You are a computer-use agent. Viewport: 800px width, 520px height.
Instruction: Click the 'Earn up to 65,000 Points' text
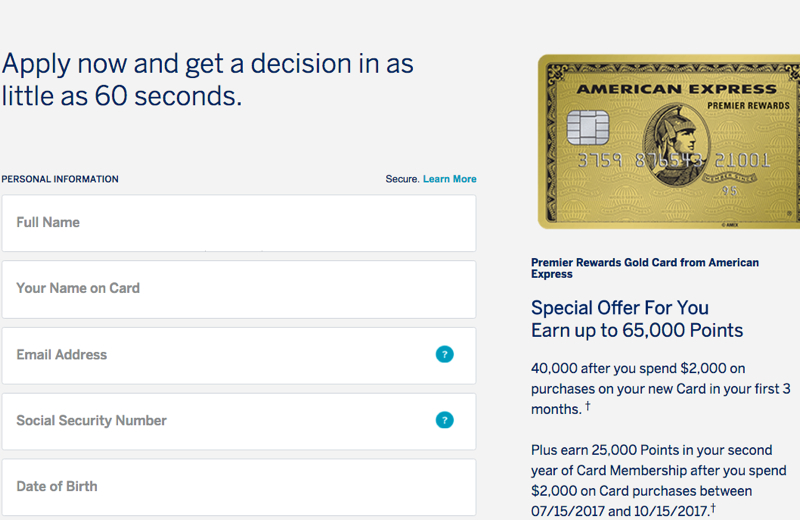click(x=637, y=331)
